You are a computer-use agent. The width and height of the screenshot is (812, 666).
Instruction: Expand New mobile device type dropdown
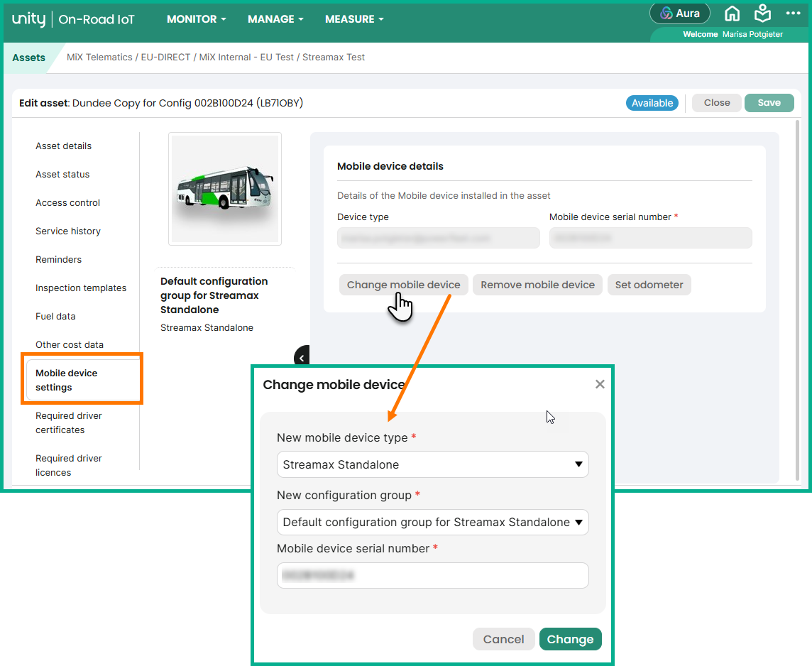433,464
